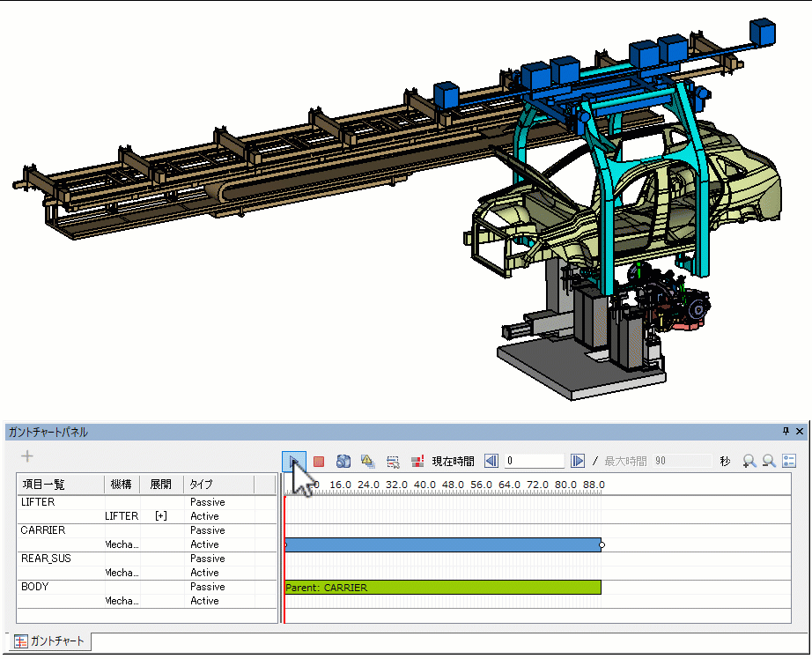The width and height of the screenshot is (812, 659).
Task: Select the CARRIER row in item list
Action: click(x=43, y=530)
